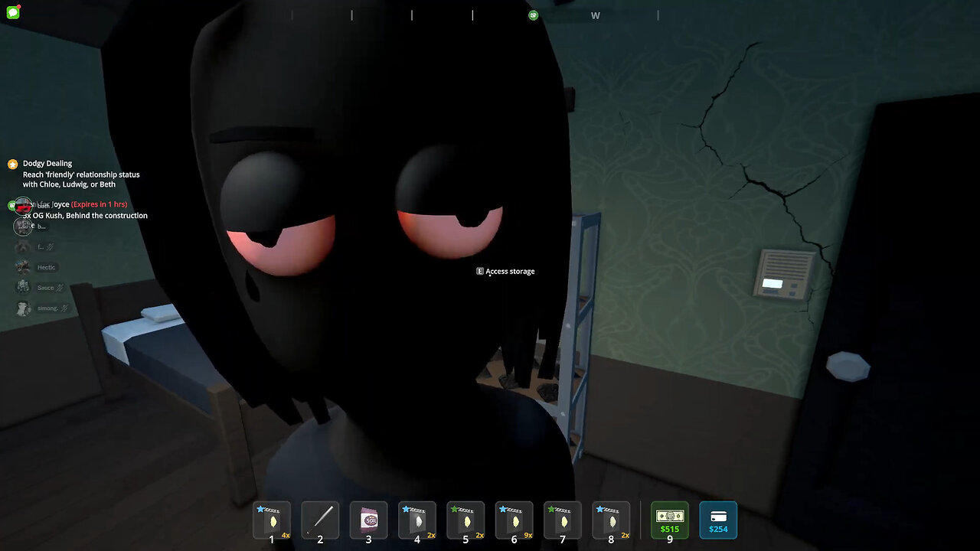Click the Hectic player name label

[x=46, y=267]
